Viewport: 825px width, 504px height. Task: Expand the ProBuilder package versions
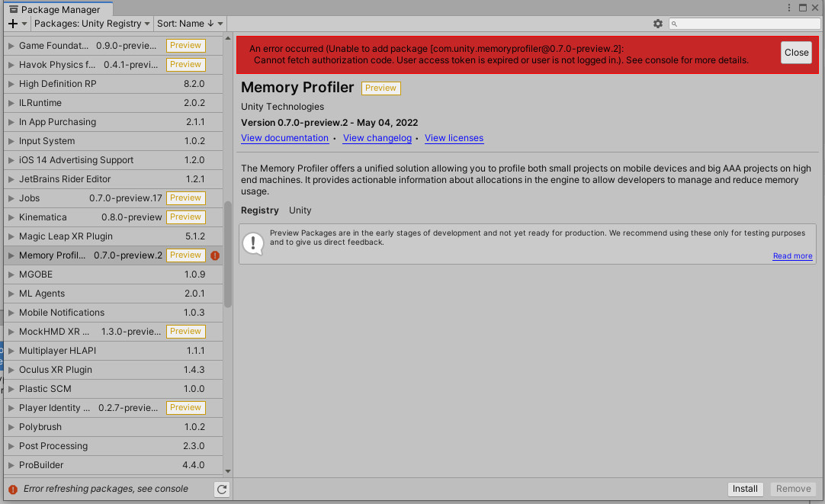[11, 465]
